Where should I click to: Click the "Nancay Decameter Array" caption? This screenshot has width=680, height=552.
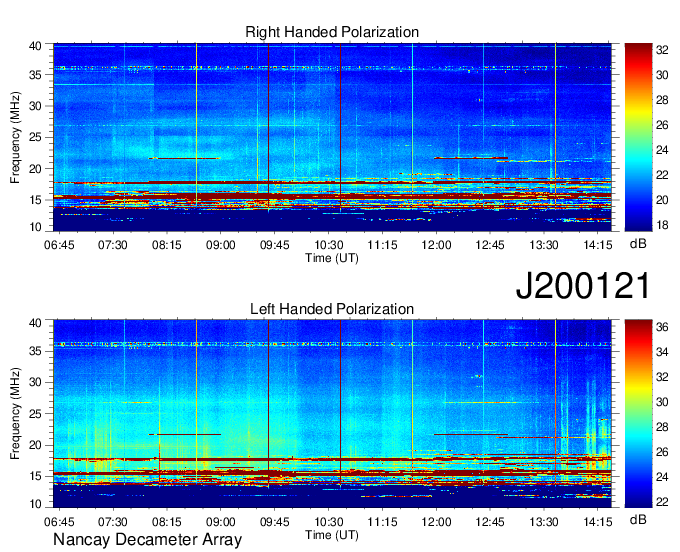click(x=147, y=540)
